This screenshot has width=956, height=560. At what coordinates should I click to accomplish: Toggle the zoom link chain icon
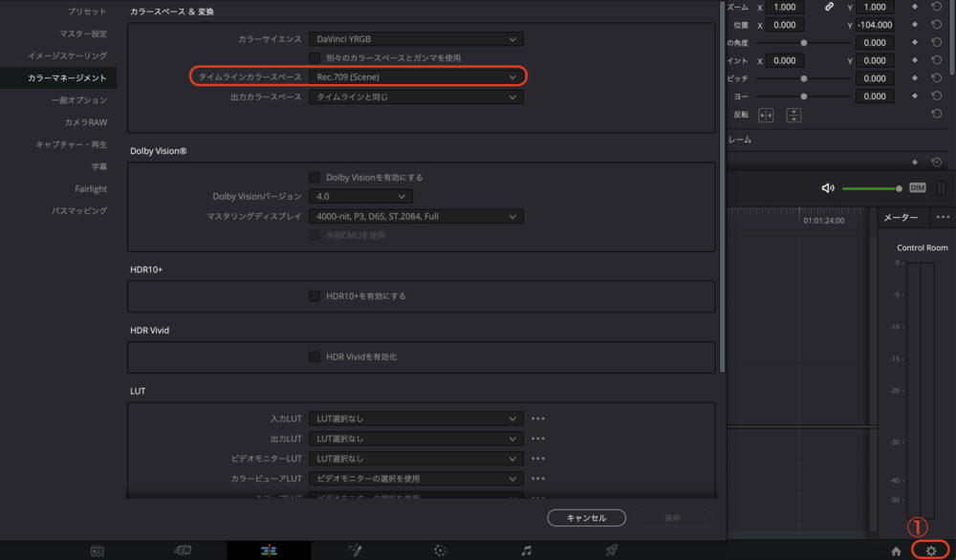click(x=829, y=7)
